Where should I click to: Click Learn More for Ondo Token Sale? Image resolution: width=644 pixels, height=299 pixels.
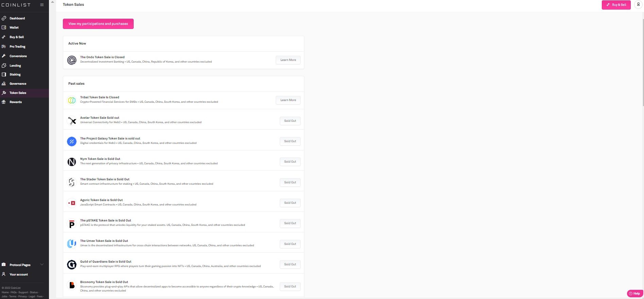288,60
